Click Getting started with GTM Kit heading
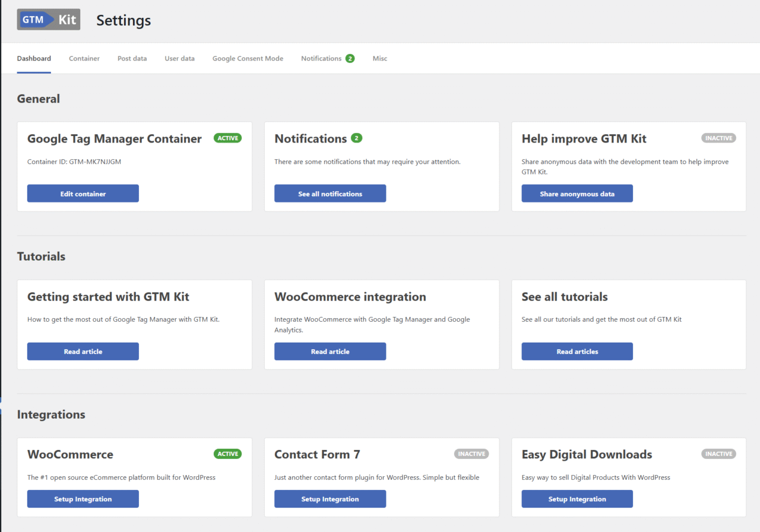The image size is (760, 532). 109,297
